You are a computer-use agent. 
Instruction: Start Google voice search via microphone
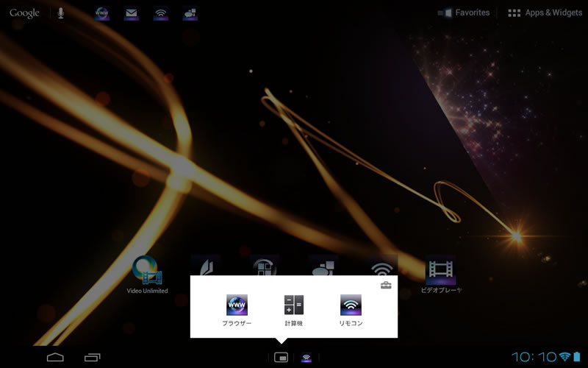click(61, 13)
